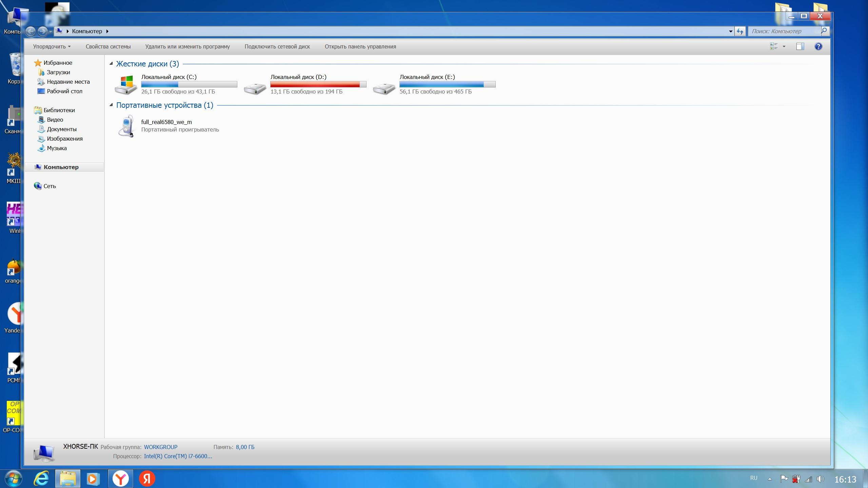This screenshot has width=868, height=488.
Task: Click the text 13,1 ГБ свободно из 194 ГБ
Action: click(307, 91)
